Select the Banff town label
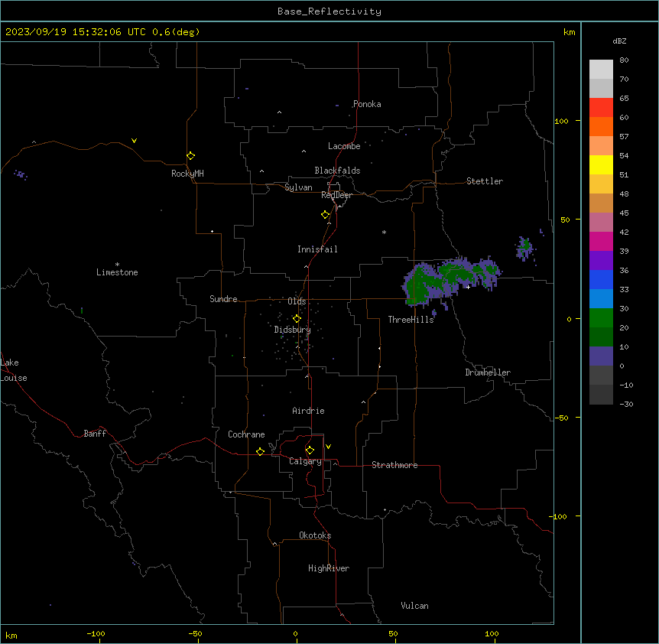This screenshot has height=644, width=659. click(x=95, y=434)
